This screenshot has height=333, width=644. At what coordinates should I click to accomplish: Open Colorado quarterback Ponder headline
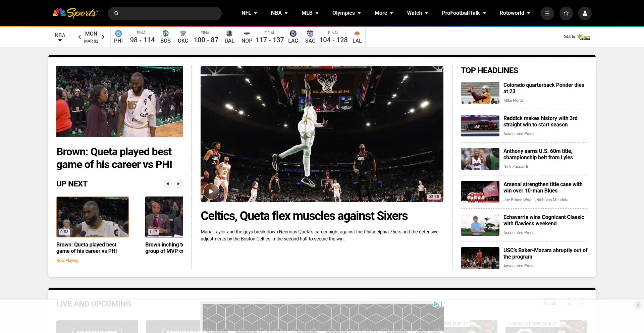(544, 88)
